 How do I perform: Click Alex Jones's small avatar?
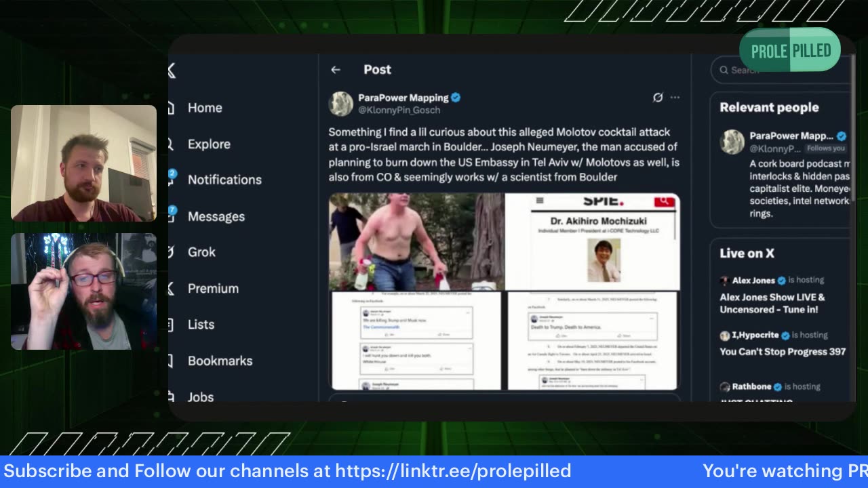pos(725,280)
